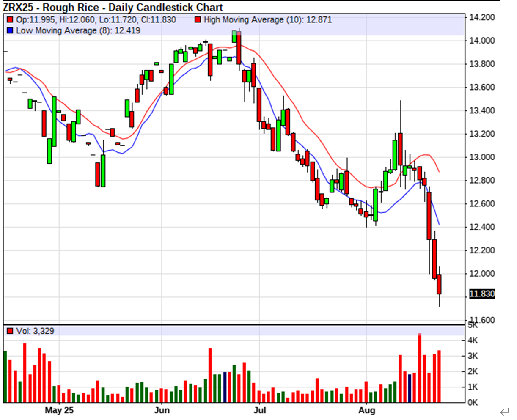Click the Vol: 3,329 legend label

tap(35, 331)
